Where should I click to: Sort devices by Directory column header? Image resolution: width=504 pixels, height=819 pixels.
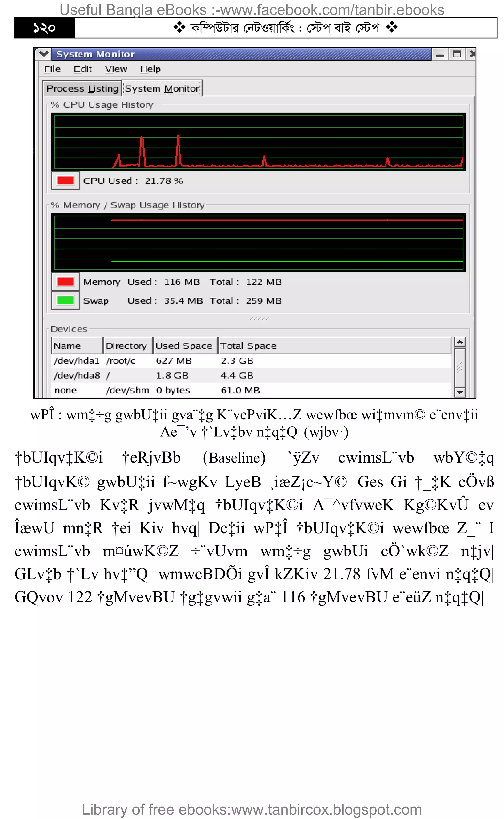click(128, 346)
